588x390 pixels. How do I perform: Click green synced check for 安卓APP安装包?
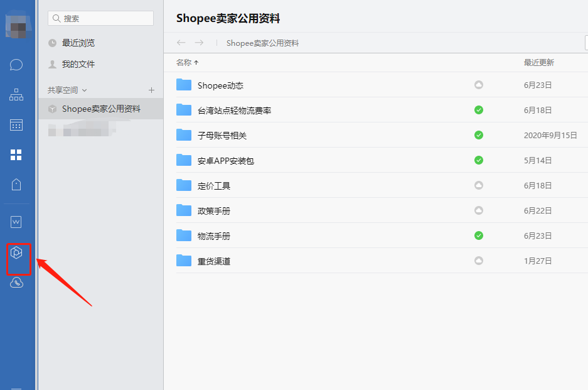(x=479, y=160)
